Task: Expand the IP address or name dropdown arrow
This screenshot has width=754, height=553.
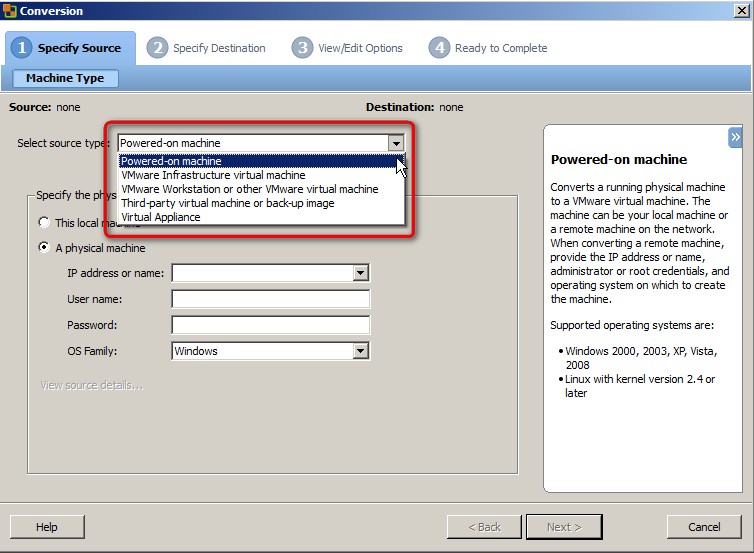Action: tap(360, 273)
